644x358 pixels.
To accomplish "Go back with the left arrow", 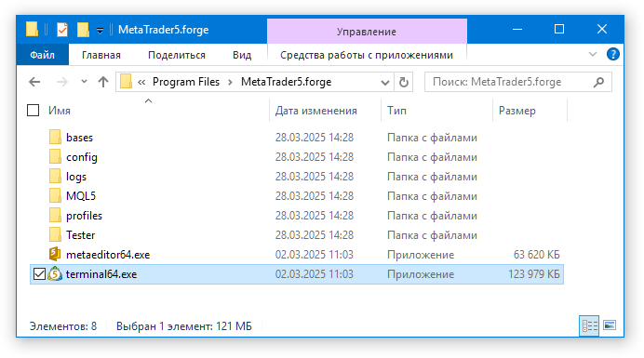I will pos(34,82).
